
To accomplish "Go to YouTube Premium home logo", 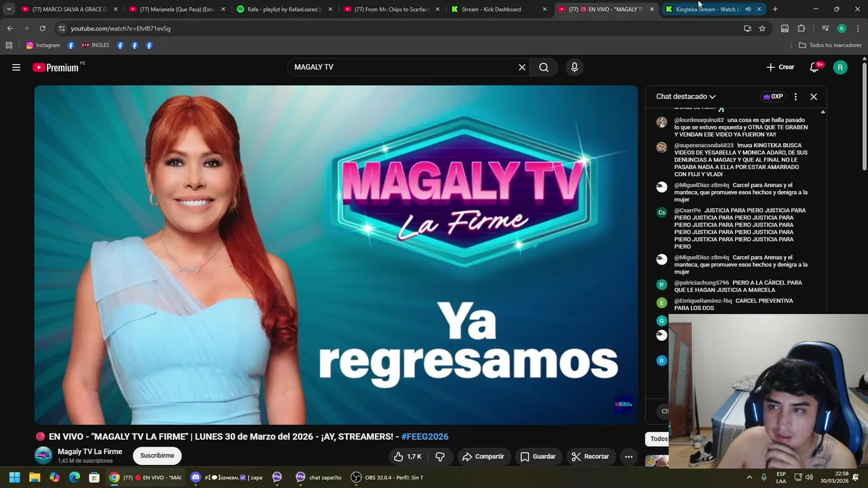I will coord(56,67).
